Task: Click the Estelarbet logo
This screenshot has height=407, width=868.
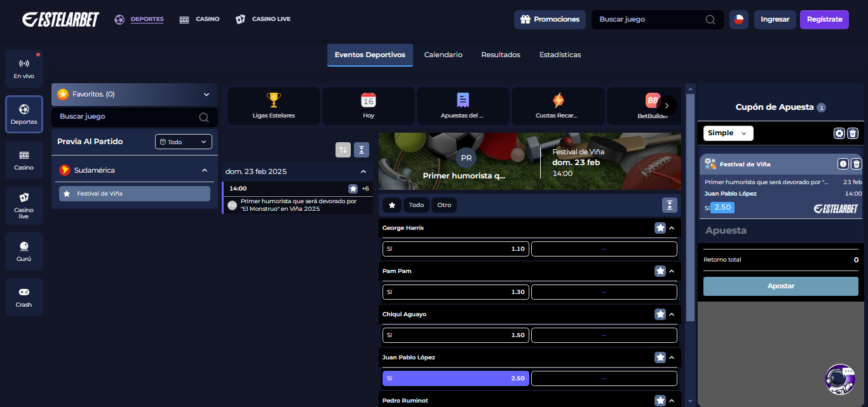Action: point(60,20)
